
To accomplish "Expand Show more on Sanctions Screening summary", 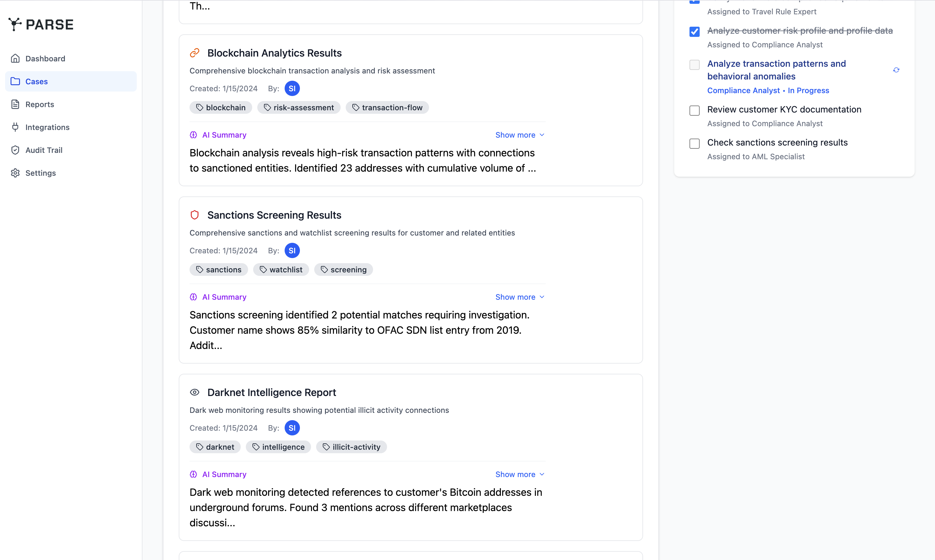I will click(x=519, y=297).
